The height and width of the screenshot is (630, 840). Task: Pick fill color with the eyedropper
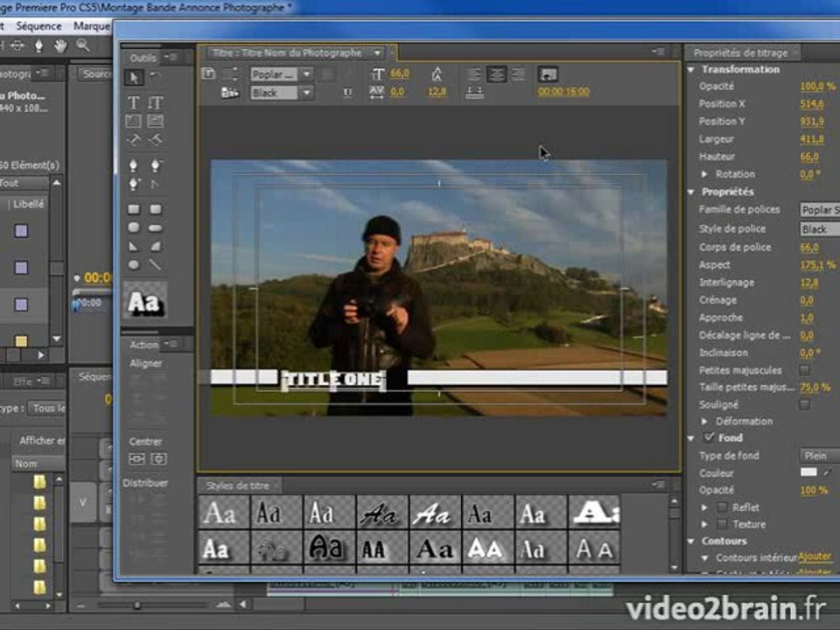[829, 472]
